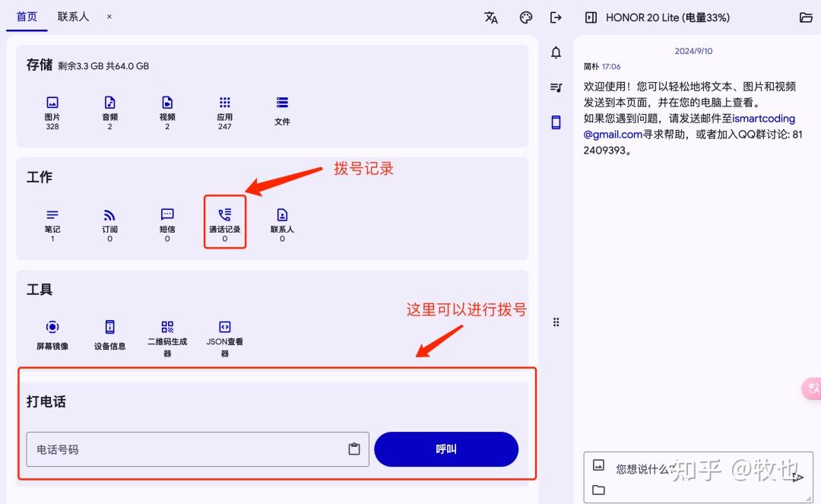This screenshot has width=821, height=504.
Task: Open the theme palette icon in header
Action: [x=526, y=17]
